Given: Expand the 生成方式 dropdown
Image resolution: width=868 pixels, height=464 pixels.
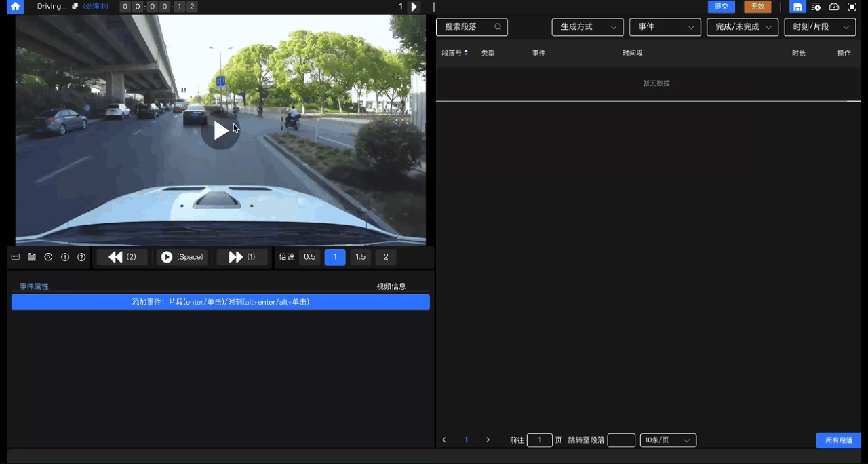Looking at the screenshot, I should click(587, 27).
